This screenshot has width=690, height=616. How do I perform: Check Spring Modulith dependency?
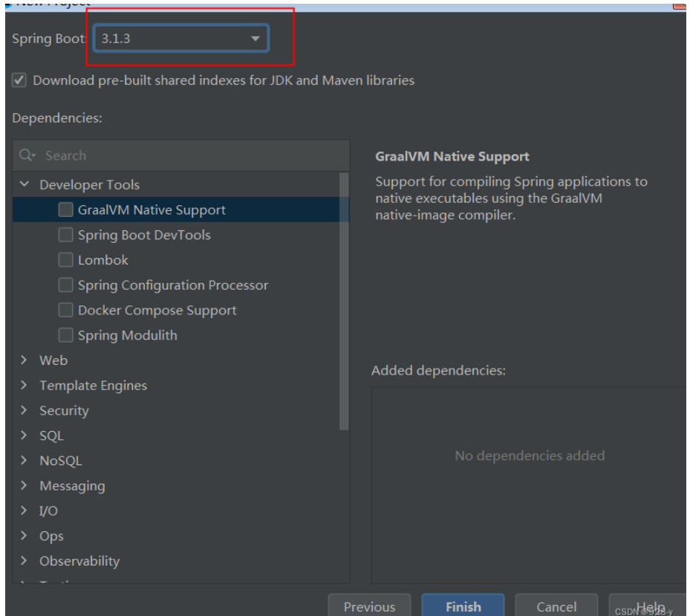65,335
